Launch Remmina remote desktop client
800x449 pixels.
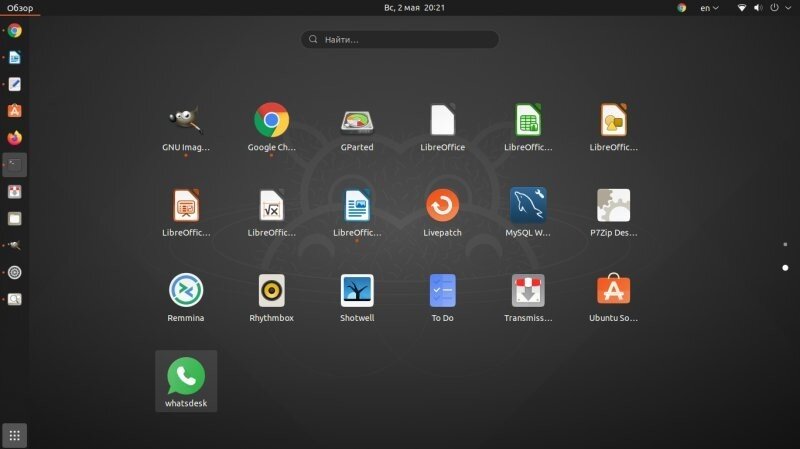click(186, 298)
